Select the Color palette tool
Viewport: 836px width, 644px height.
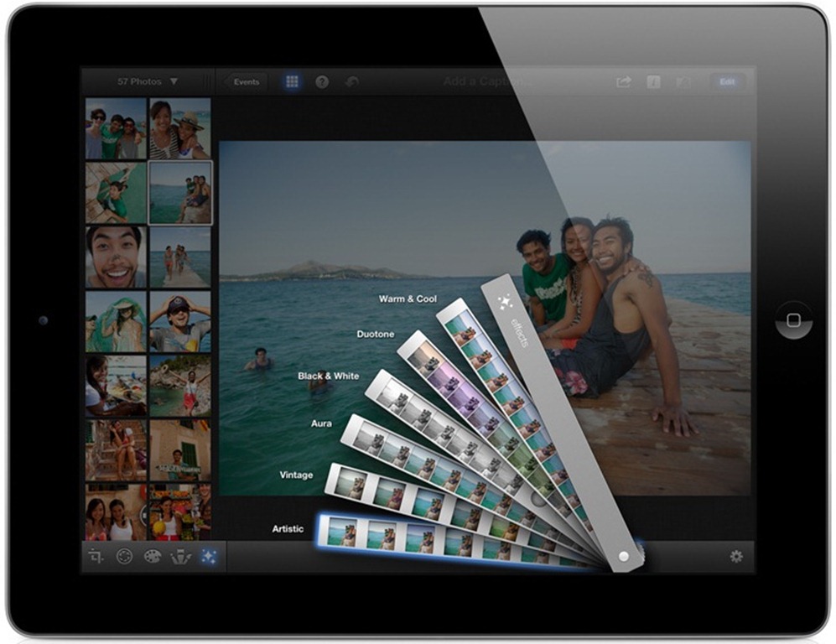click(x=152, y=556)
